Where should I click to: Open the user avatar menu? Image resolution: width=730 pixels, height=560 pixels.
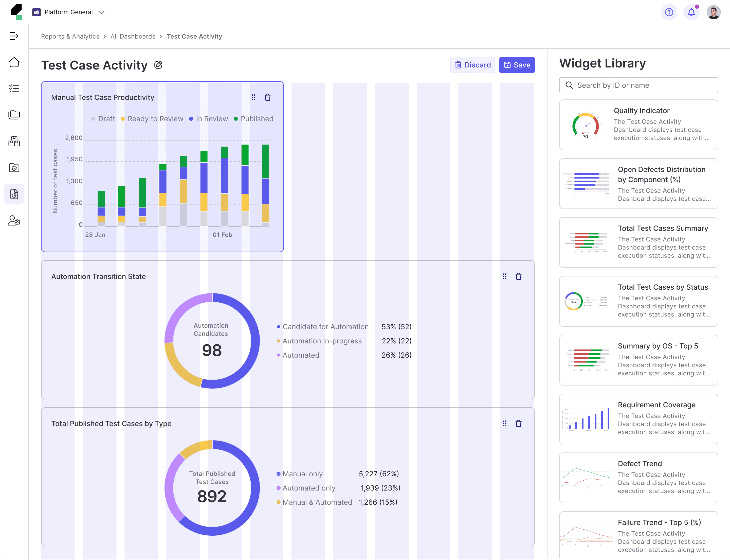click(x=713, y=12)
